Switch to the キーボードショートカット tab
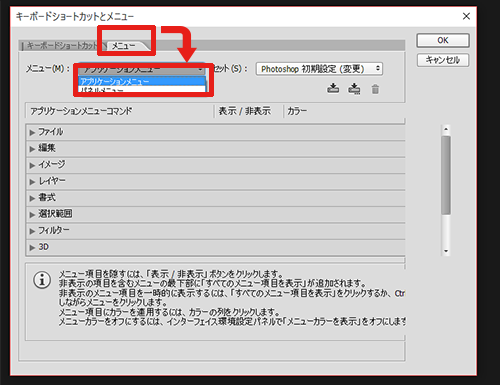Viewport: 500px width, 385px height. (x=62, y=46)
